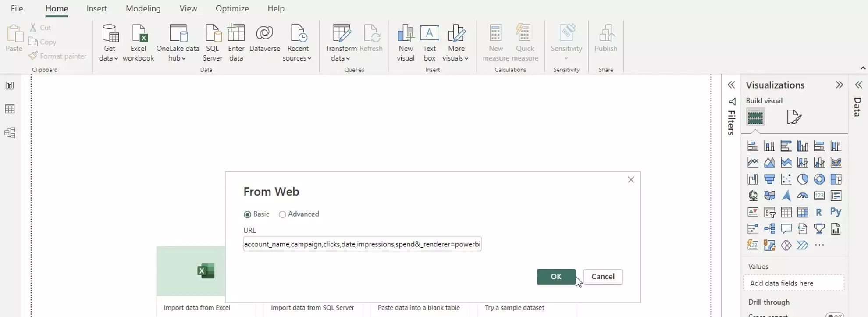
Task: Open the Recent sources dropdown
Action: (x=297, y=43)
